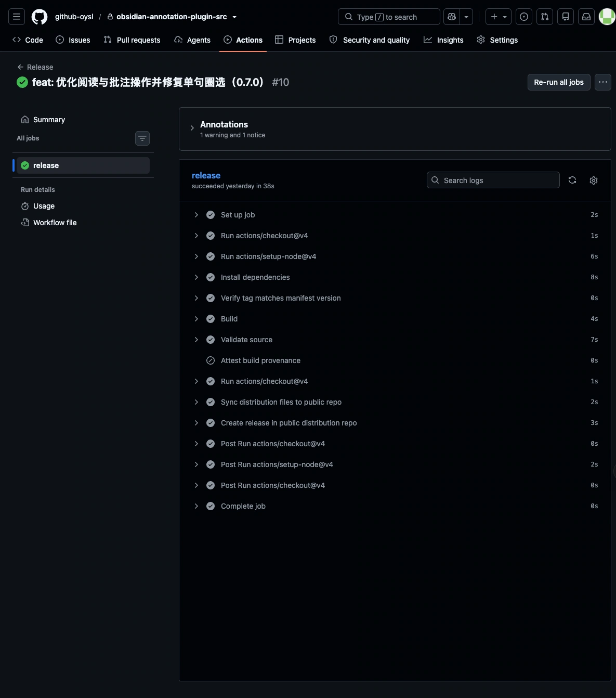The image size is (616, 698).
Task: Select the release job in sidebar
Action: pyautogui.click(x=83, y=165)
